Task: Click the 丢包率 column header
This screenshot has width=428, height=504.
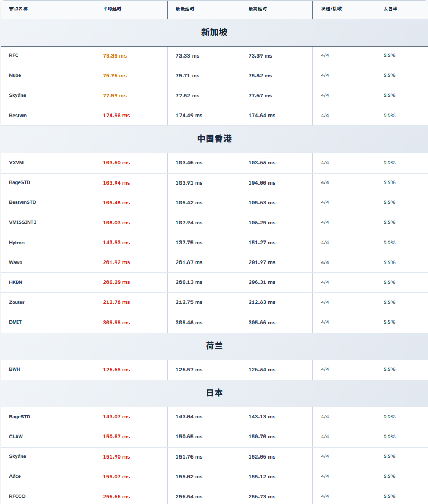Action: 390,9
